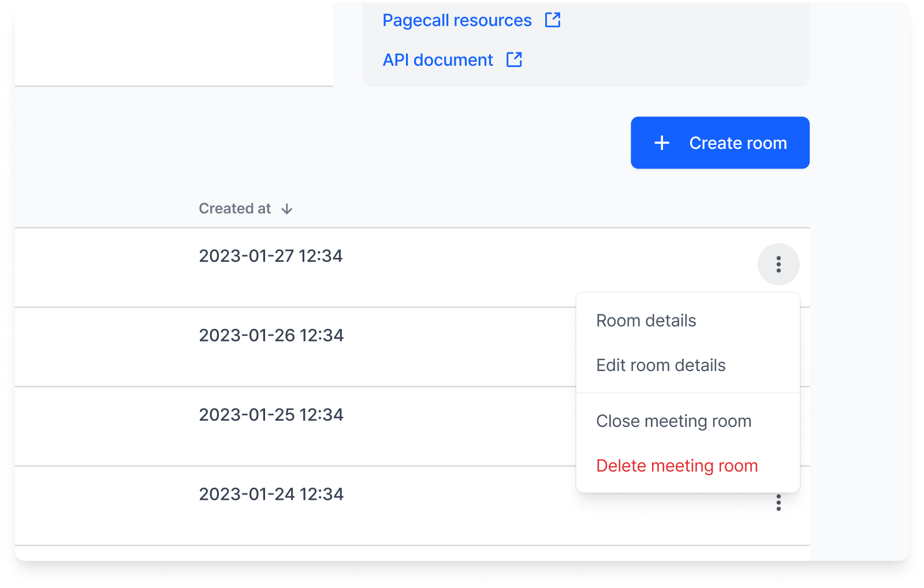Click the 2023-01-26 12:34 date cell

coord(271,335)
